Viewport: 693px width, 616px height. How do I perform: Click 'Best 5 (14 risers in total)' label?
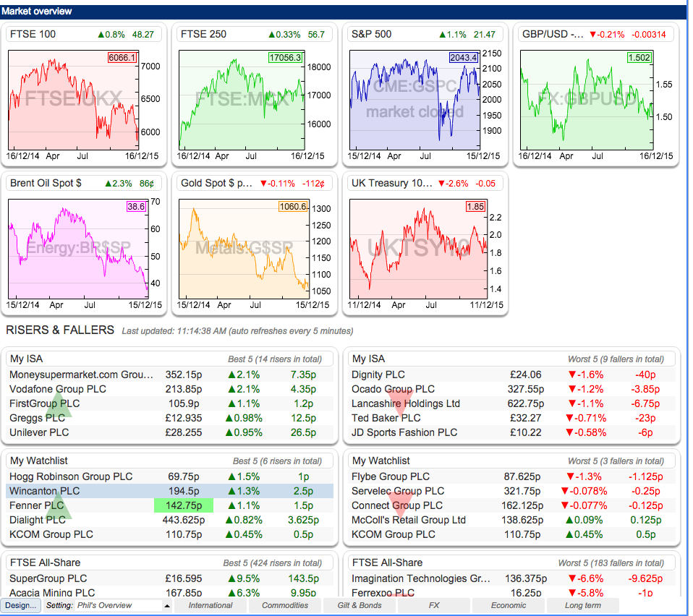pos(274,359)
